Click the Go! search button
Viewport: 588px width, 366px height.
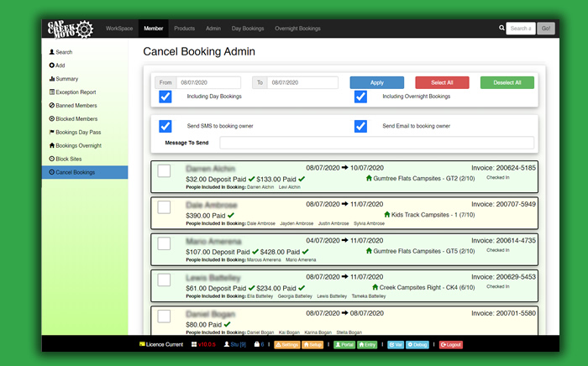[x=546, y=29]
